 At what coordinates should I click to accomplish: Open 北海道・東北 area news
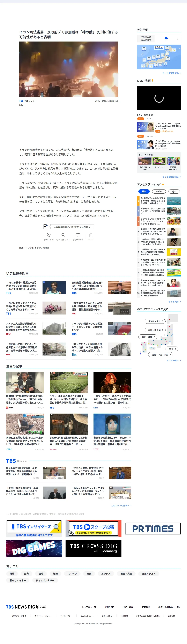155,321
